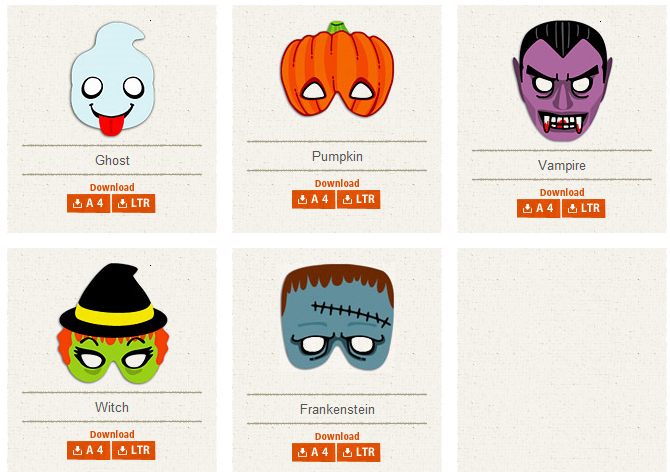Click the Witch mask image
Image resolution: width=670 pixels, height=472 pixels.
pos(113,323)
